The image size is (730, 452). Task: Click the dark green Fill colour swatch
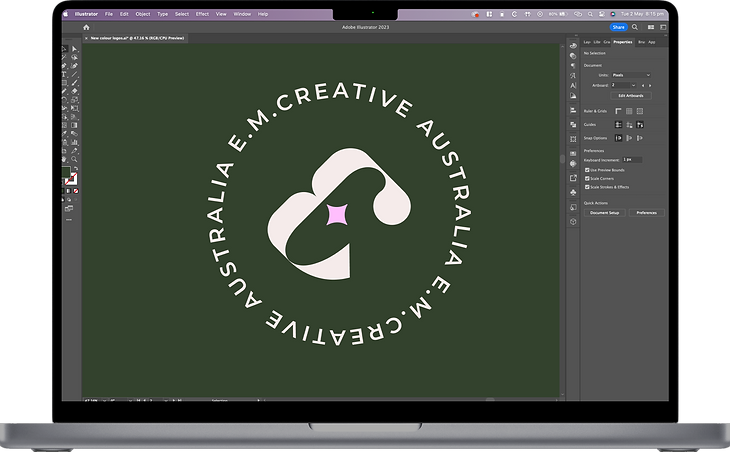tap(66, 172)
